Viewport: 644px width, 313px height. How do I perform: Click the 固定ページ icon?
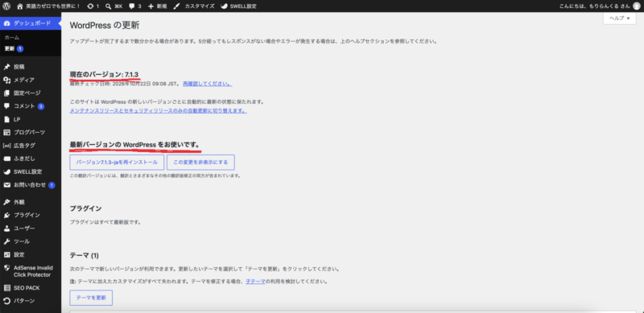[6, 93]
